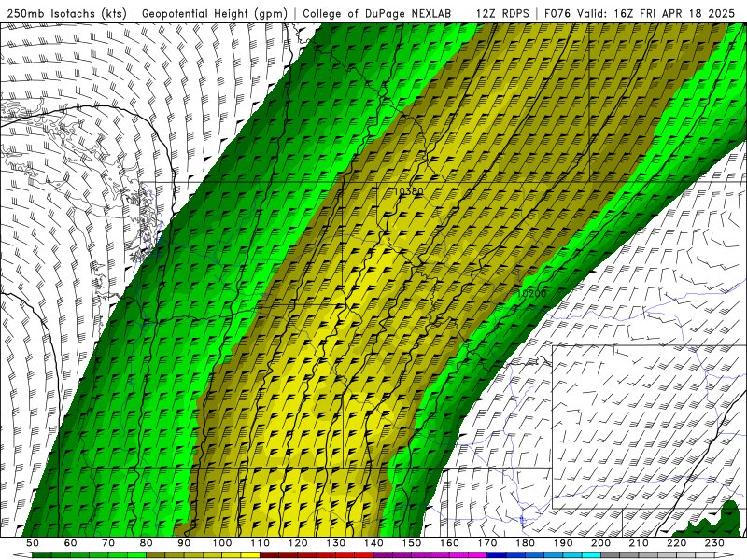Click the 120 value on the color scale
747x560 pixels.
click(x=298, y=543)
